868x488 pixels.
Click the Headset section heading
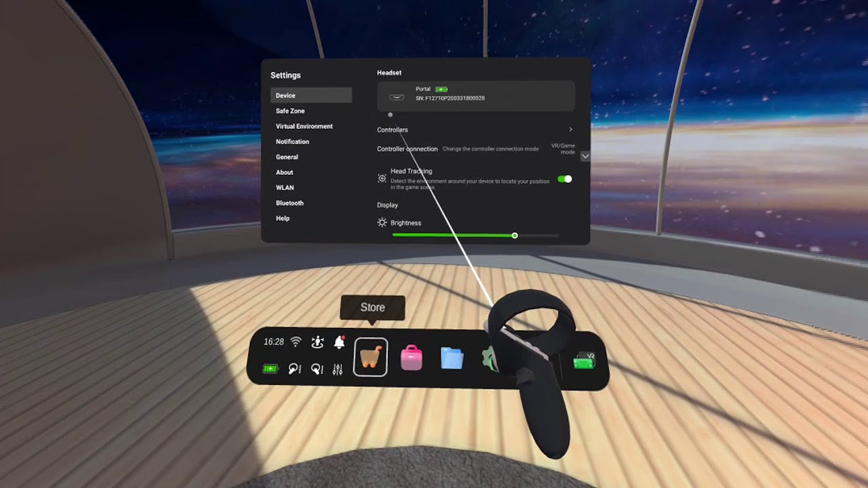(389, 73)
